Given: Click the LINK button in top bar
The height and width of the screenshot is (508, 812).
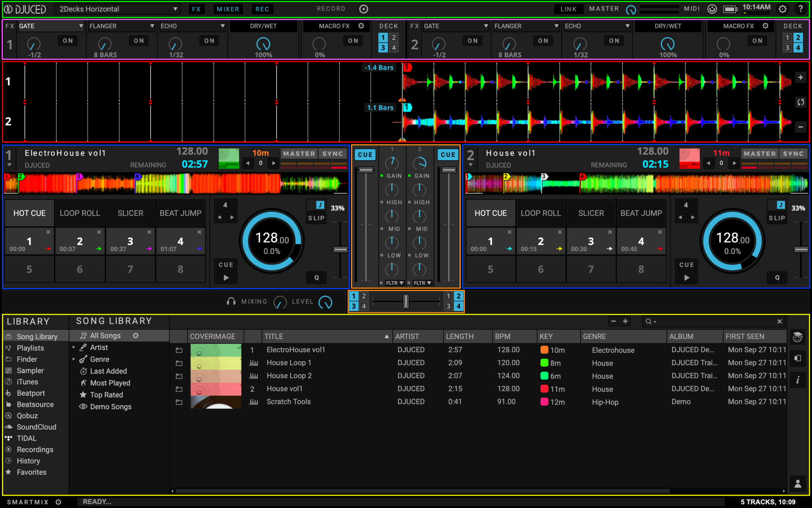Looking at the screenshot, I should point(568,9).
